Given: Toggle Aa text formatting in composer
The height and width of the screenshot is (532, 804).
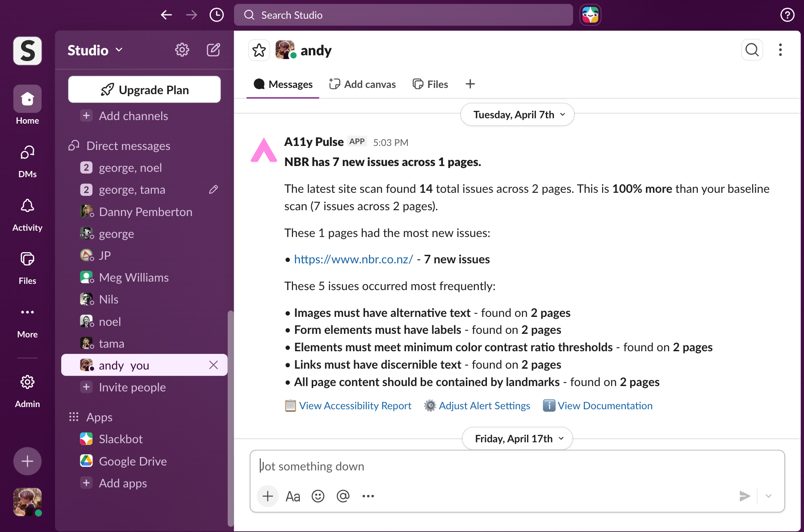Looking at the screenshot, I should [293, 496].
